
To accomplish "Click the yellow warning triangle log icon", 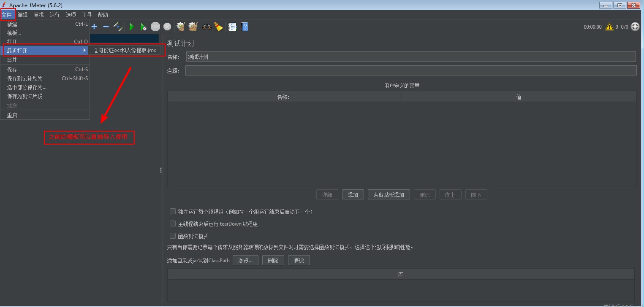I will coord(609,27).
